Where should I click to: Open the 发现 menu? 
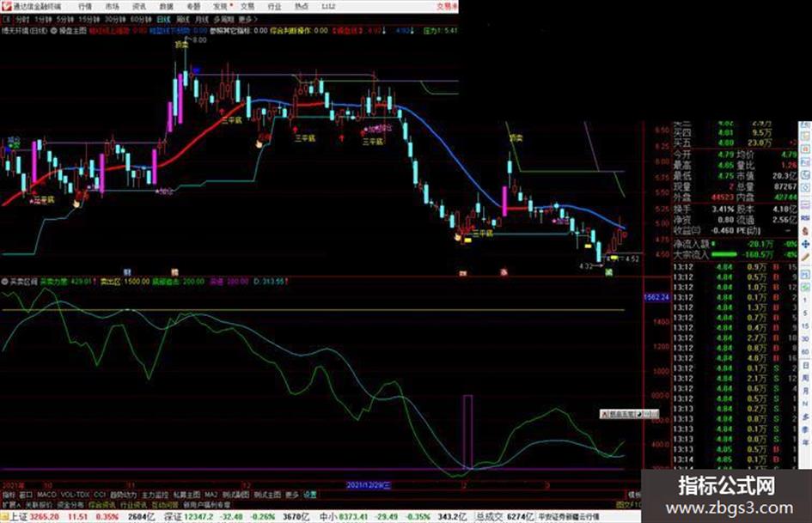coord(221,7)
